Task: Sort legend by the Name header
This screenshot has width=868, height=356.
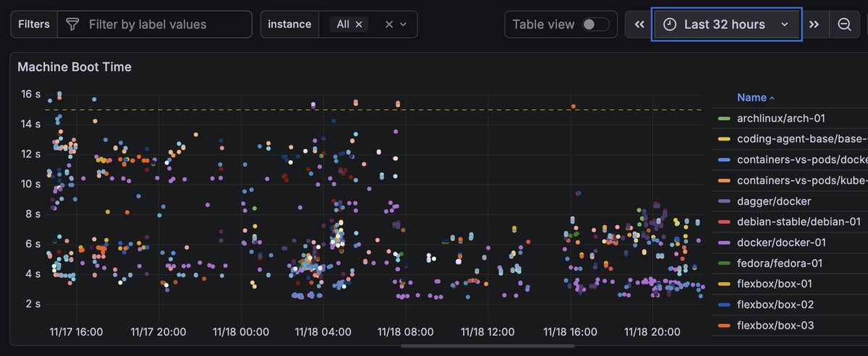Action: tap(752, 98)
